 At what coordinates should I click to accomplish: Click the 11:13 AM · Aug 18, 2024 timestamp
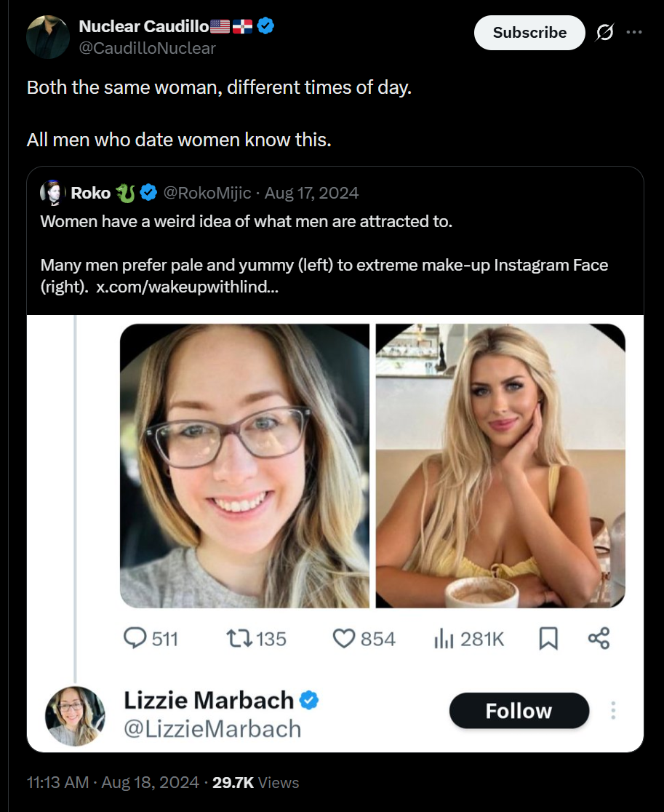(x=113, y=782)
